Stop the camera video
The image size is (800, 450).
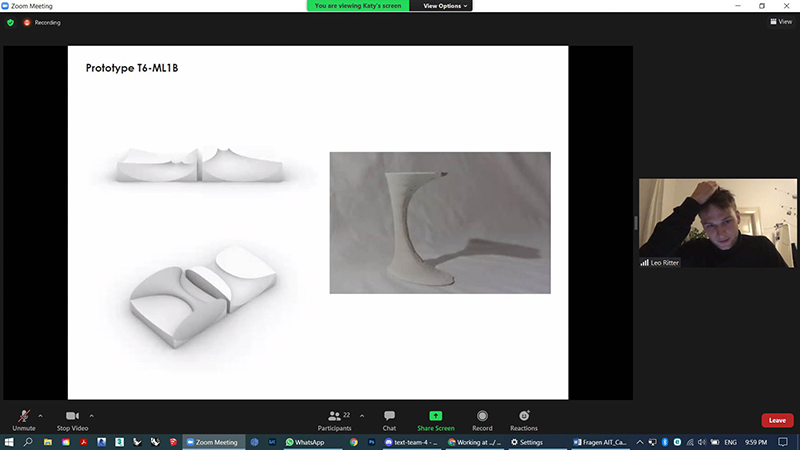(72, 420)
